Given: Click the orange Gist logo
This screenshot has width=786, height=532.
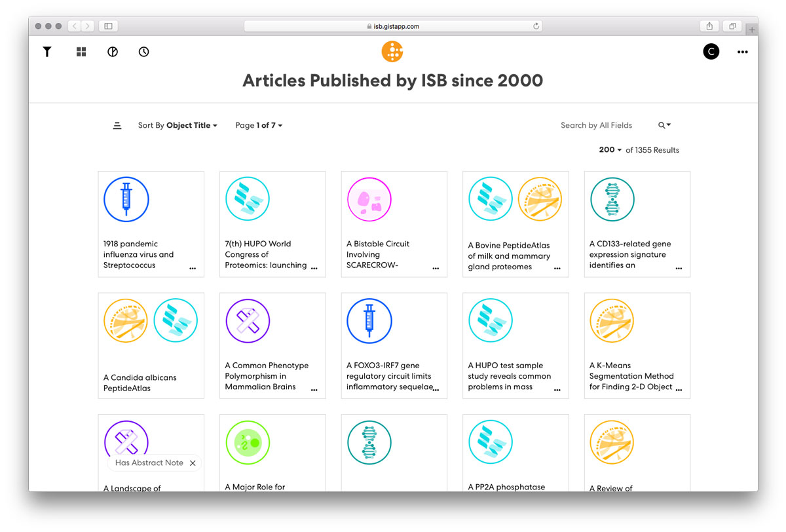Looking at the screenshot, I should 392,51.
